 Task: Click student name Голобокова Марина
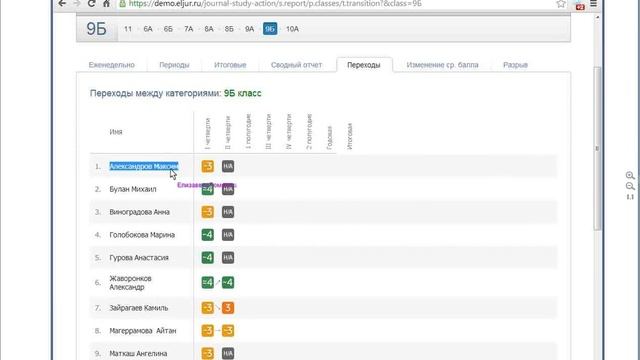click(142, 235)
